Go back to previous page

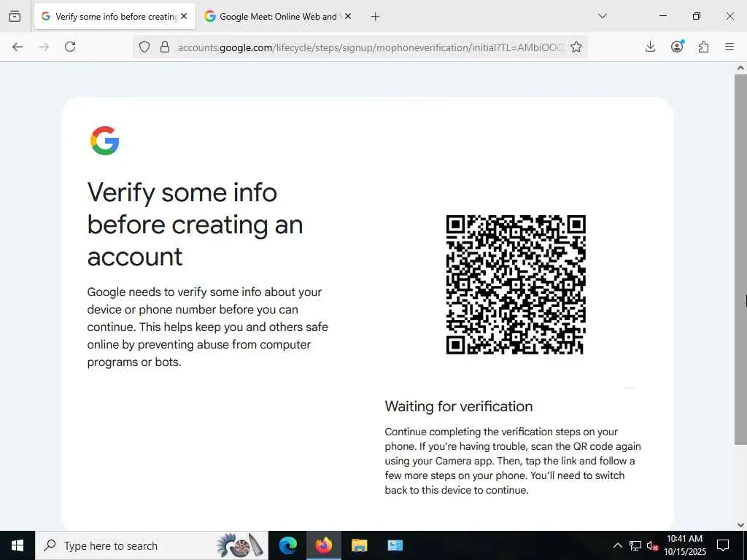point(18,47)
